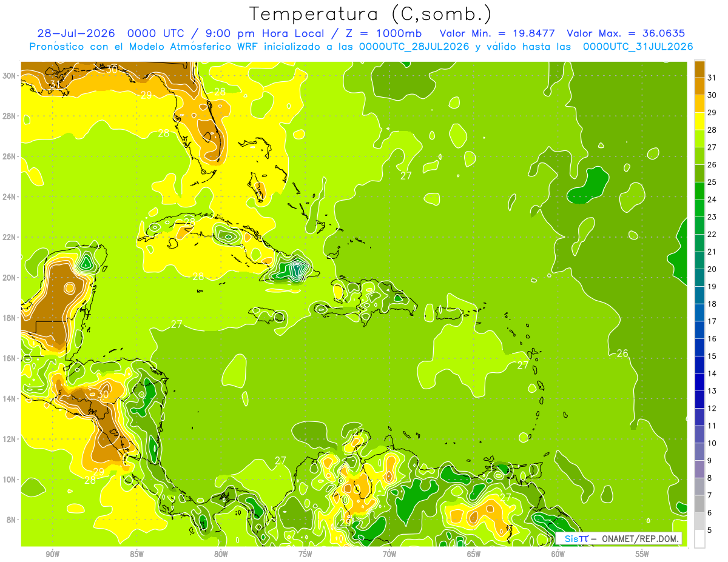Click the '0000UTC_31JUL2026' valid-until timestamp
The image size is (728, 562).
click(x=638, y=47)
